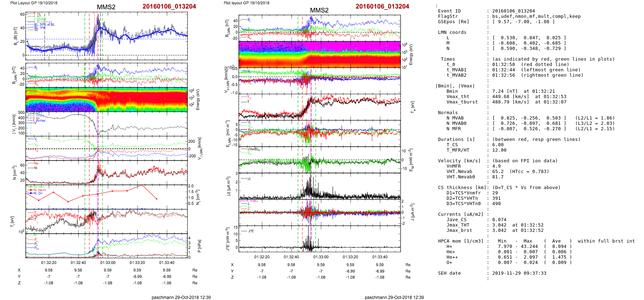Screen dimensions: 644x300
Task: Click the 'Plot Layout GP 19/10/2018' text at top left
Action: [x=34, y=3]
